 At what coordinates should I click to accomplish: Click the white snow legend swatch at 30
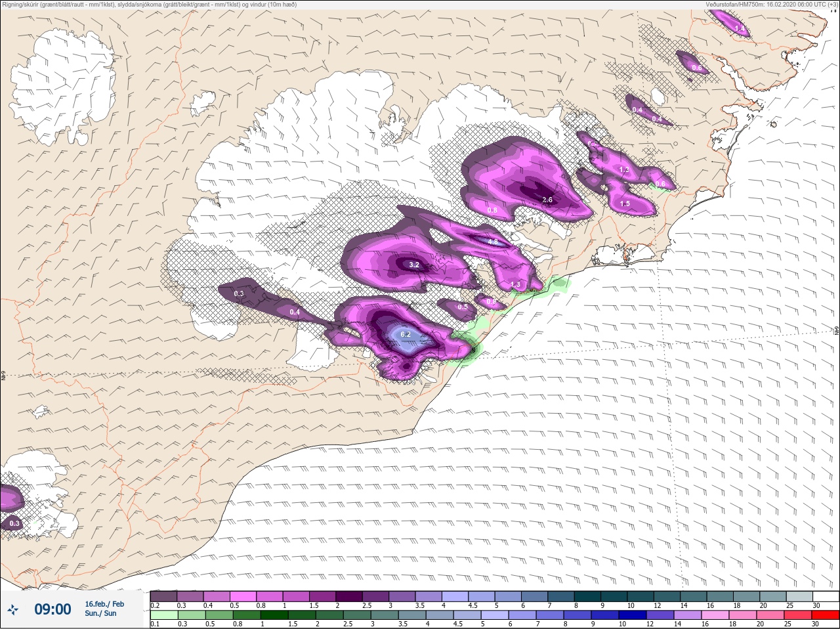pos(826,596)
